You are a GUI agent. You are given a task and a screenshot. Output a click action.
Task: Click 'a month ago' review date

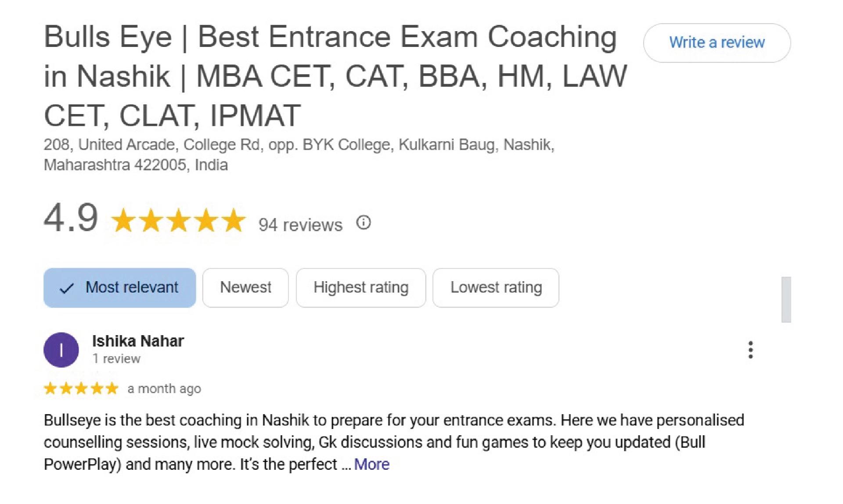[164, 389]
